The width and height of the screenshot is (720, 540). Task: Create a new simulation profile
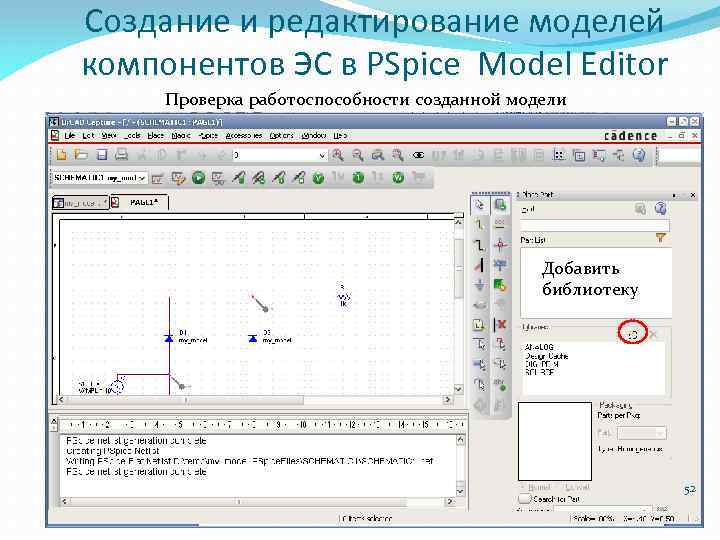158,178
